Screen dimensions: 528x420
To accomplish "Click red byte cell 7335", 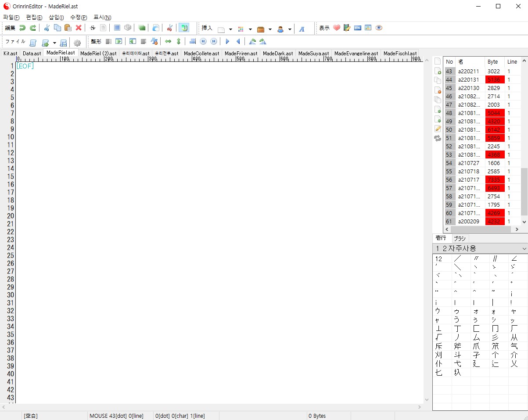I will (495, 179).
